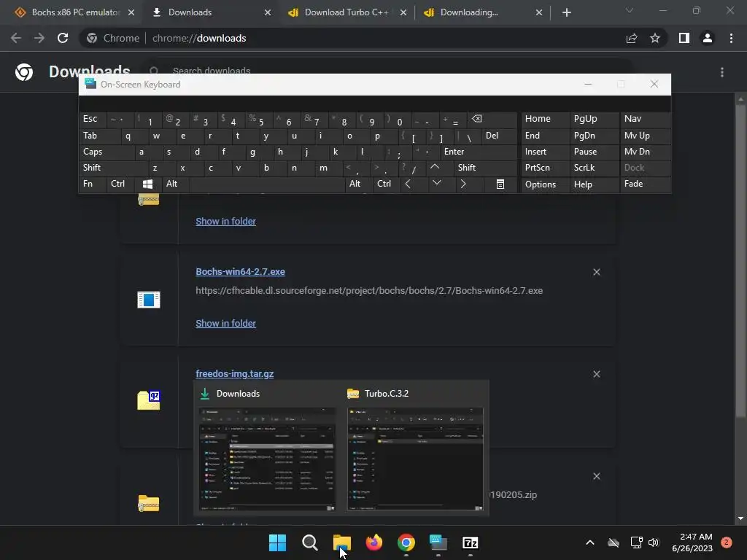Click the backspace key icon on keyboard
The image size is (747, 560).
[x=492, y=119]
